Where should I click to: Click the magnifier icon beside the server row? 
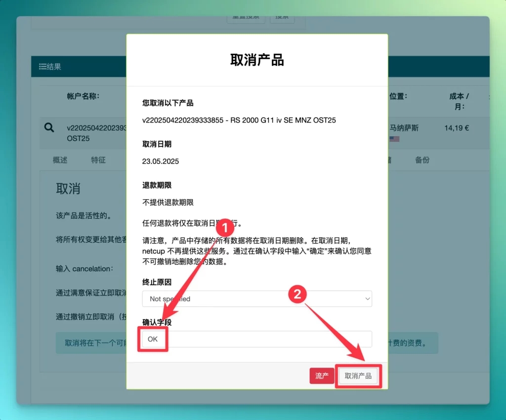click(49, 127)
